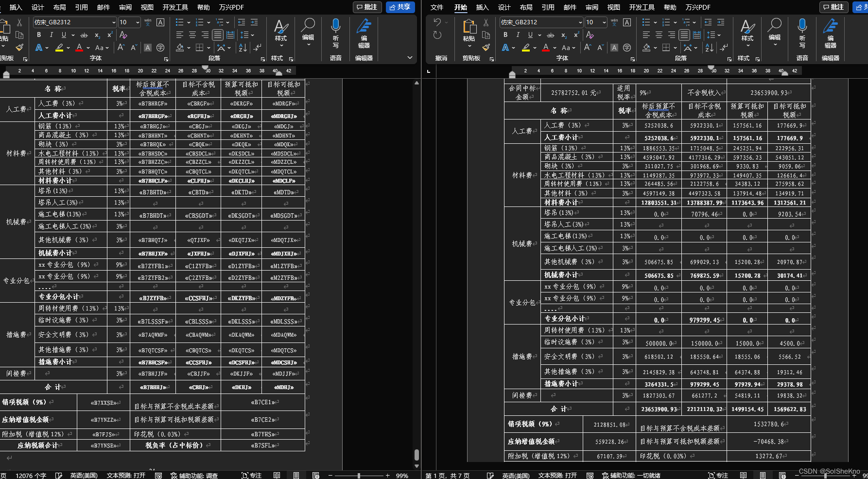The image size is (868, 479).
Task: Toggle Italic in the right window
Action: tap(518, 35)
